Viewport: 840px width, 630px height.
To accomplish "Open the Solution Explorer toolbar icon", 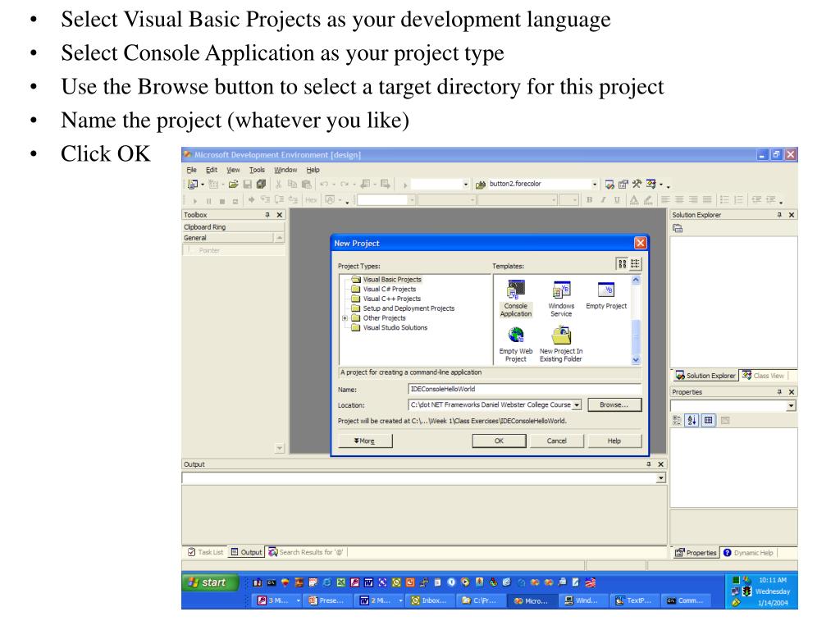I will coord(609,185).
